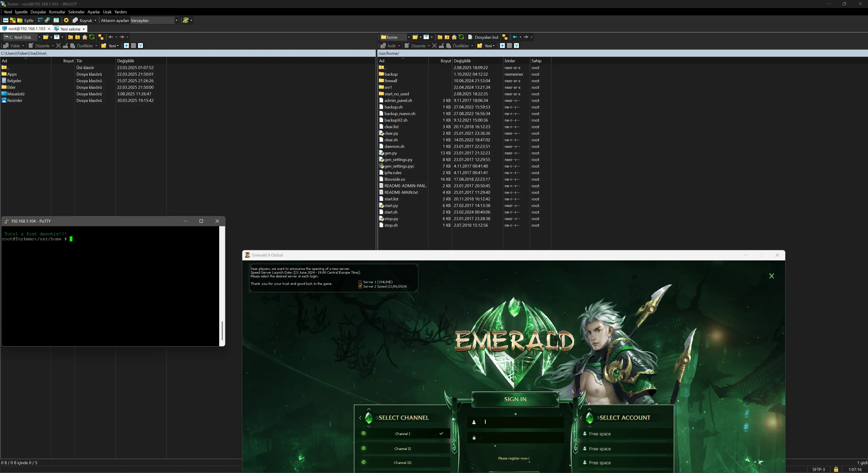Click the password input field in launcher
Screen dimensions: 868x473
[516, 438]
